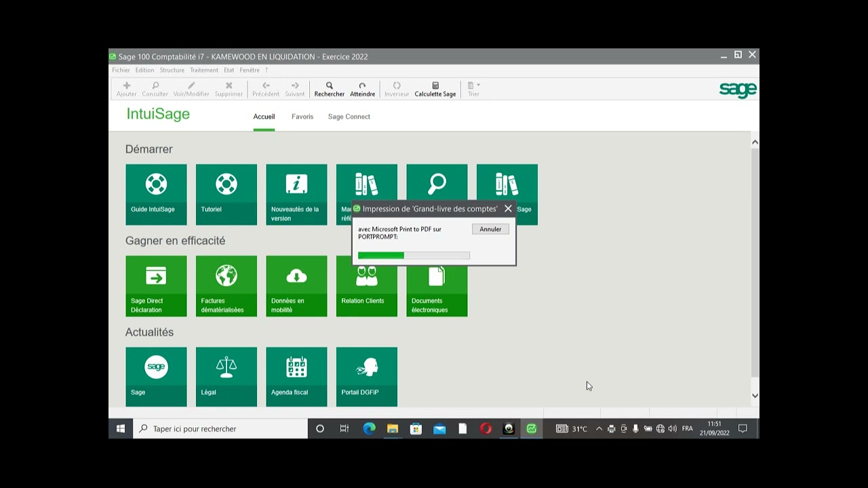
Task: Open the notification center icon
Action: click(x=743, y=428)
